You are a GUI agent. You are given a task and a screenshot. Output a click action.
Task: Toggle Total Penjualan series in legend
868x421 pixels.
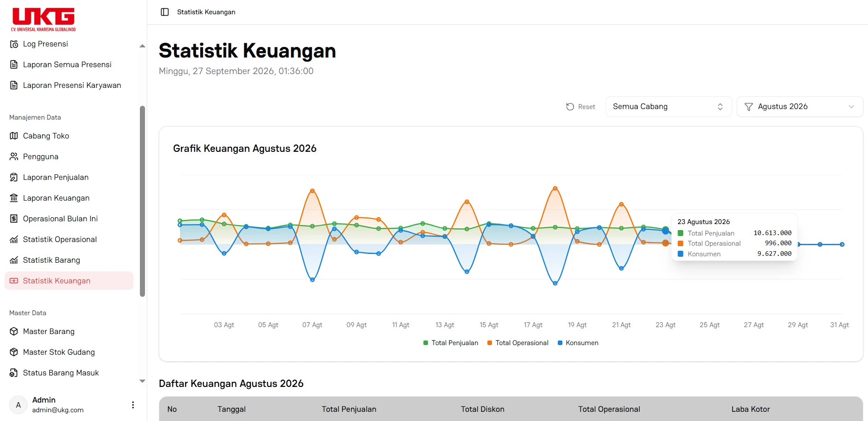[x=451, y=343]
